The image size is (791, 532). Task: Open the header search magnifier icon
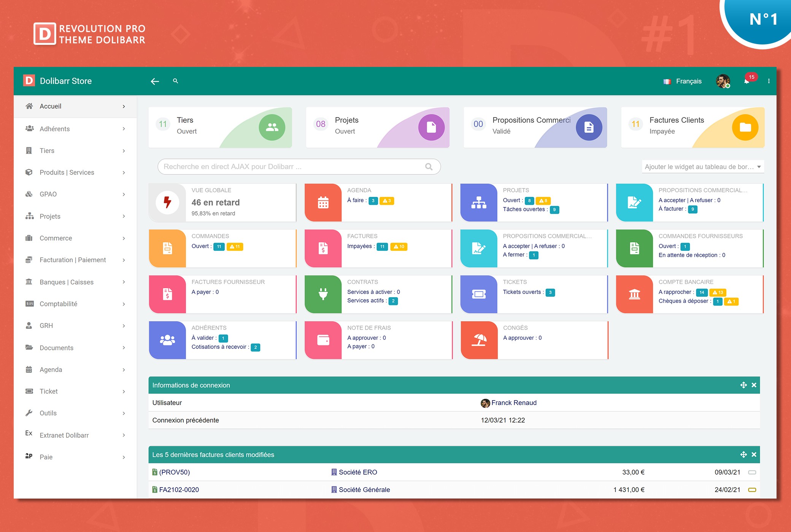tap(175, 81)
